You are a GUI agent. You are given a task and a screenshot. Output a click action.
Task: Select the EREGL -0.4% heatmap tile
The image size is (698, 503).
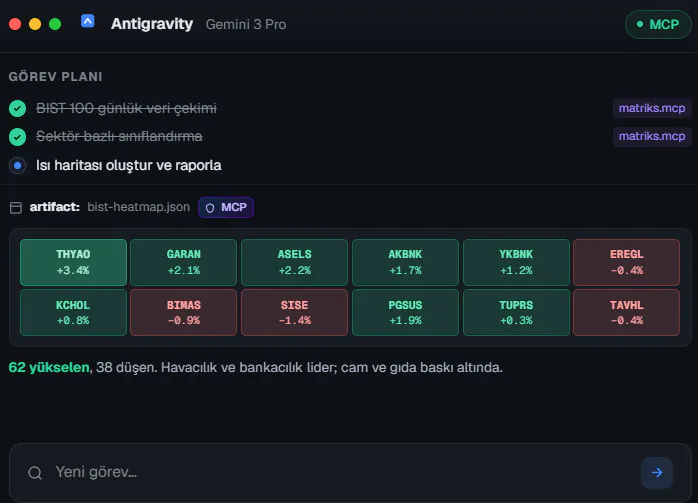click(x=627, y=262)
